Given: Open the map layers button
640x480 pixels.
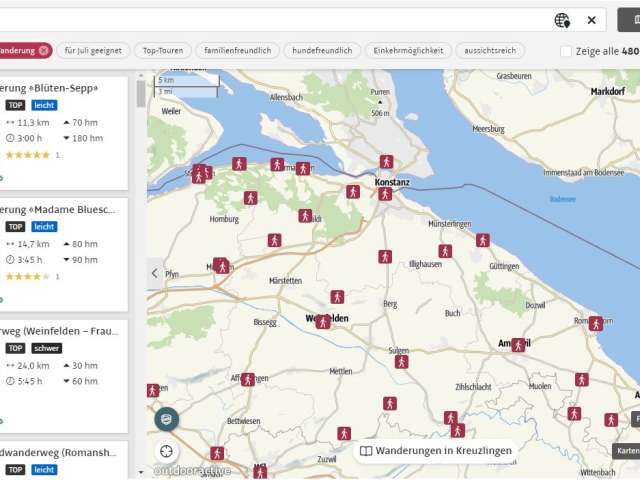Looking at the screenshot, I should (166, 419).
